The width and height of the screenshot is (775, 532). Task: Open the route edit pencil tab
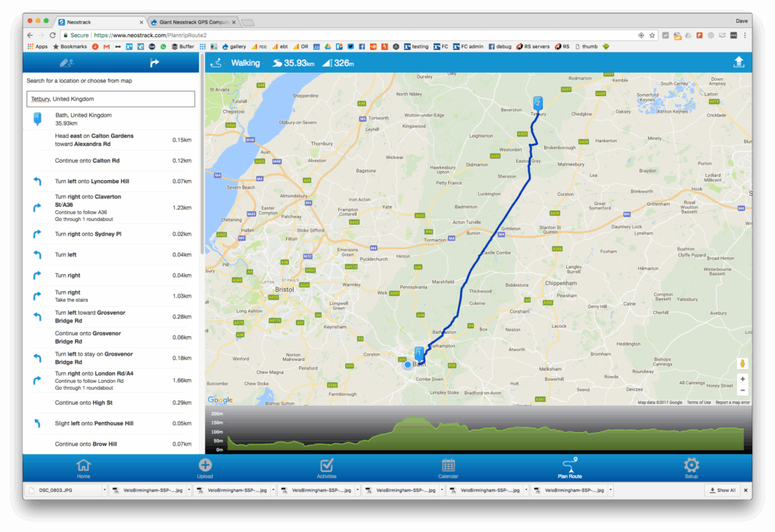[x=67, y=63]
